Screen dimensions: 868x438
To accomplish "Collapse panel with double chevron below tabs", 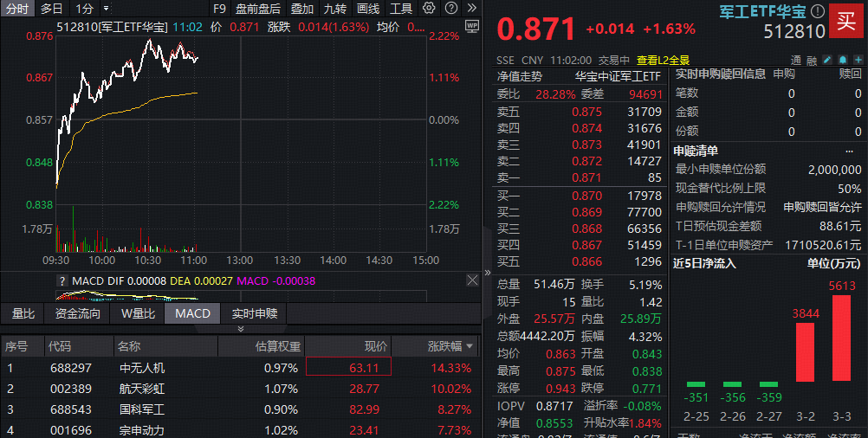I will (x=240, y=329).
